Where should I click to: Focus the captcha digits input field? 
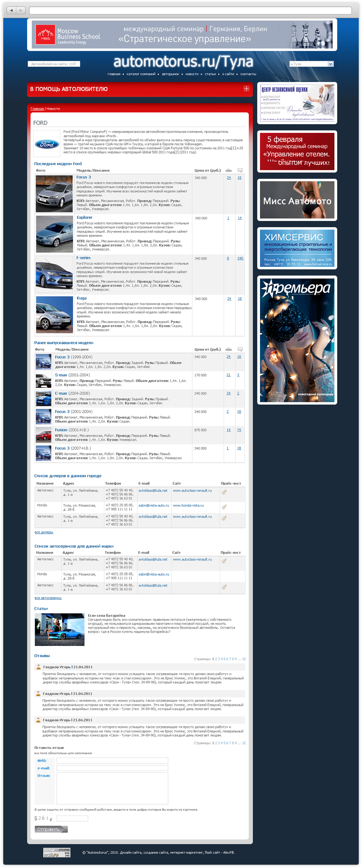[x=72, y=818]
